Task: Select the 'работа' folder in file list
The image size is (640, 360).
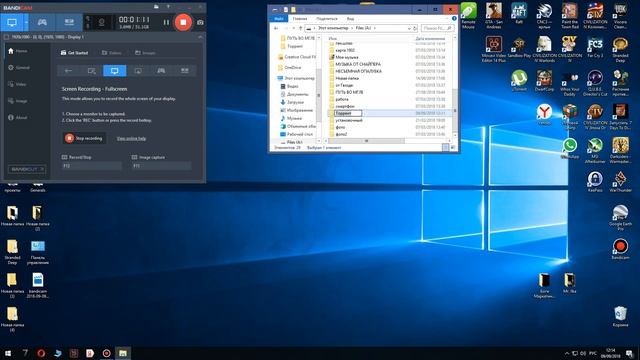Action: pyautogui.click(x=338, y=99)
